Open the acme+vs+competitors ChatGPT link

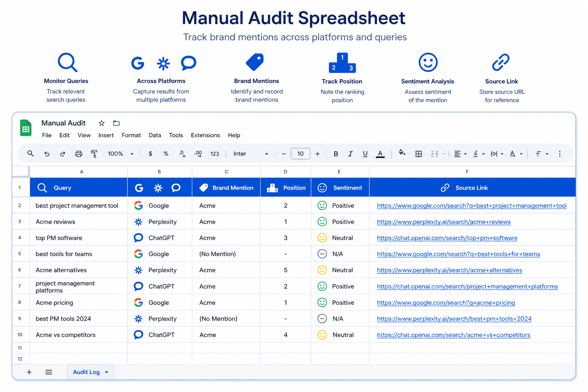pos(454,335)
